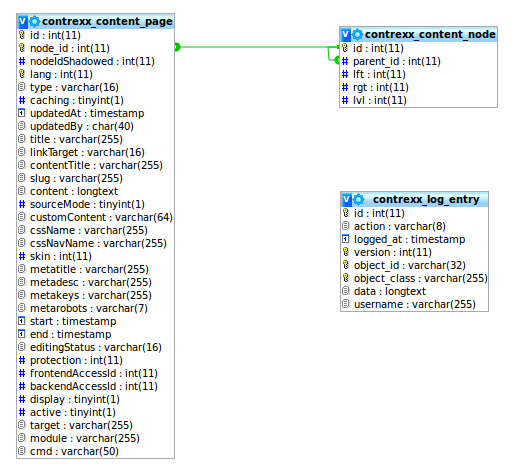Select the contrexx_content_page table title

point(107,22)
